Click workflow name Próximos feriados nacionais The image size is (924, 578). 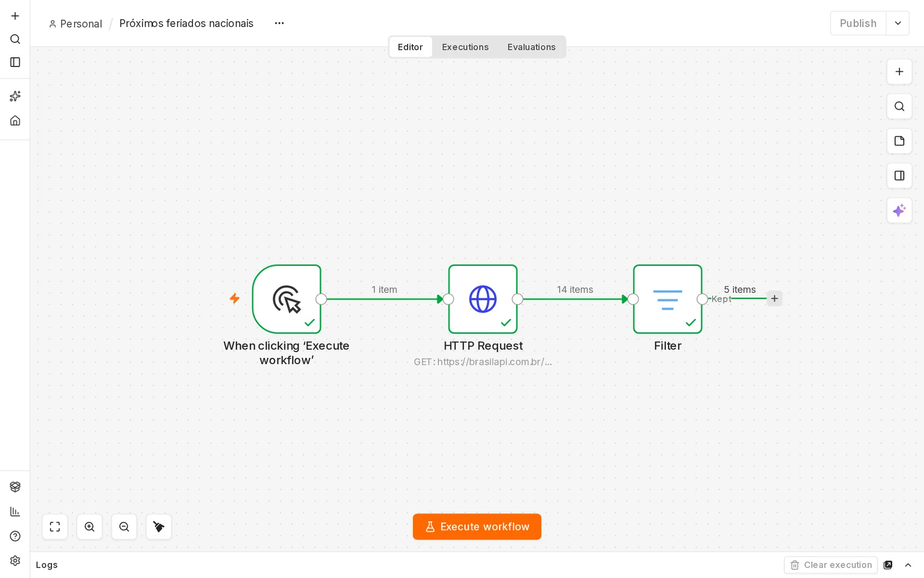tap(187, 23)
